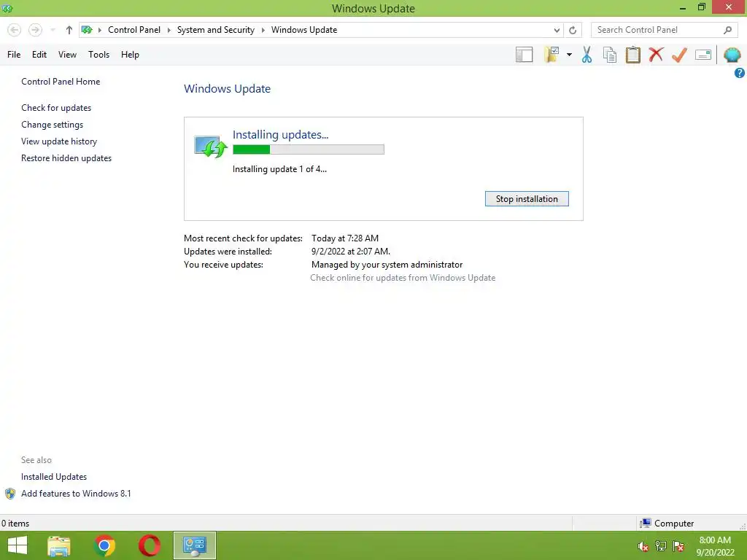Click the orange checkmark Properties icon
Viewport: 747px width, 560px height.
[x=679, y=55]
